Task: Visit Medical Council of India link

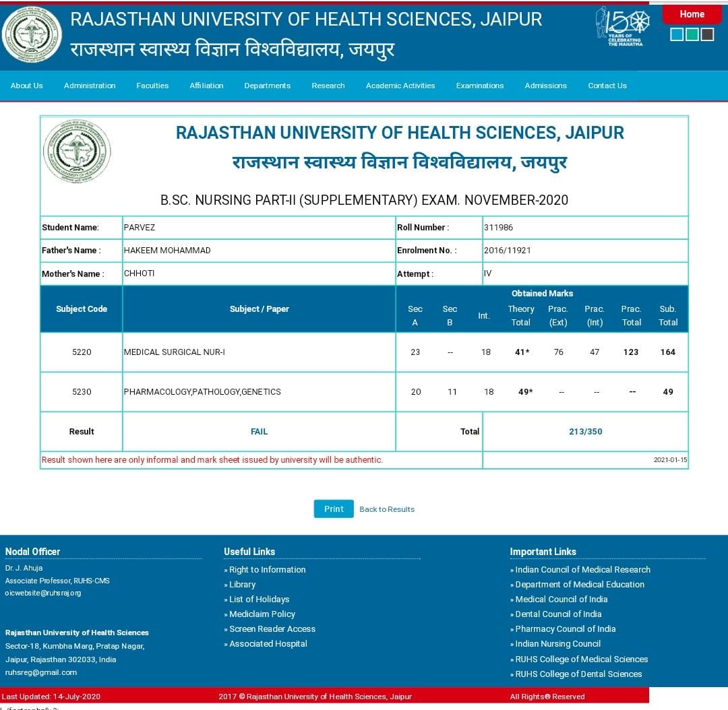Action: [x=562, y=599]
